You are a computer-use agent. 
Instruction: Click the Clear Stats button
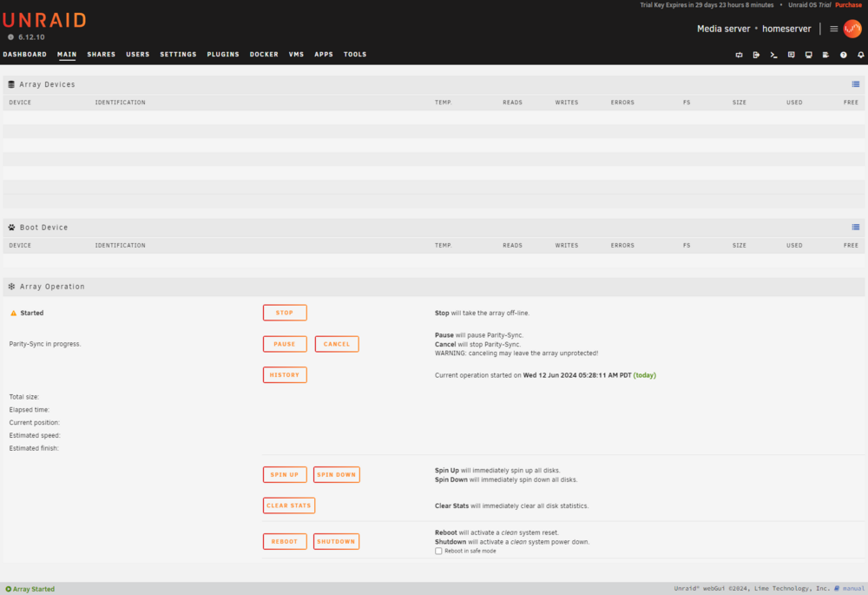289,506
